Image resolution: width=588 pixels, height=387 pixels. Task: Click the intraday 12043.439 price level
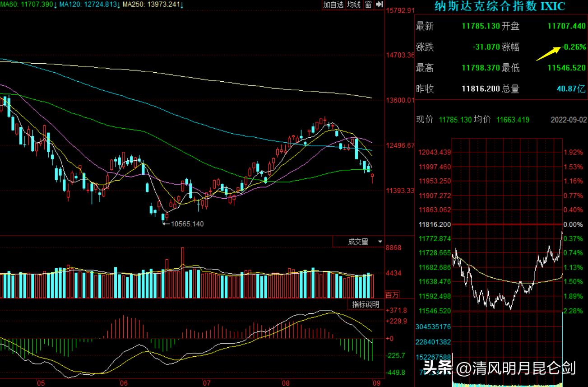pos(435,152)
